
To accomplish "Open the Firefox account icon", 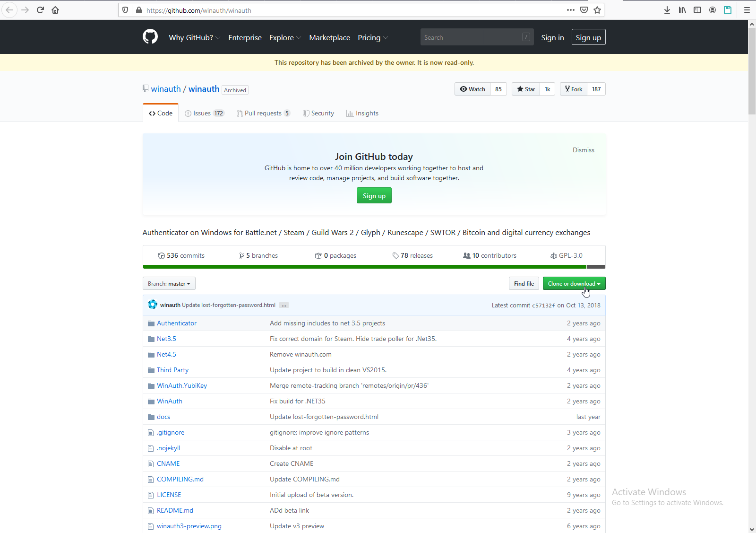I will click(x=713, y=10).
